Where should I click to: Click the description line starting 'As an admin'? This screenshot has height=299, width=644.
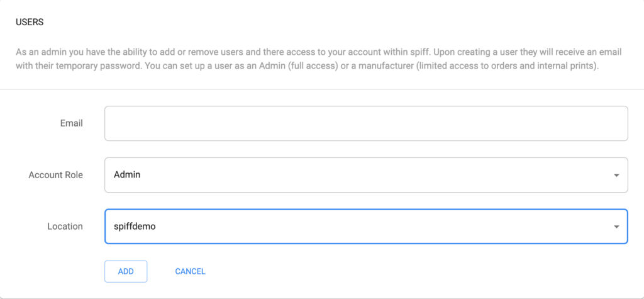point(319,53)
